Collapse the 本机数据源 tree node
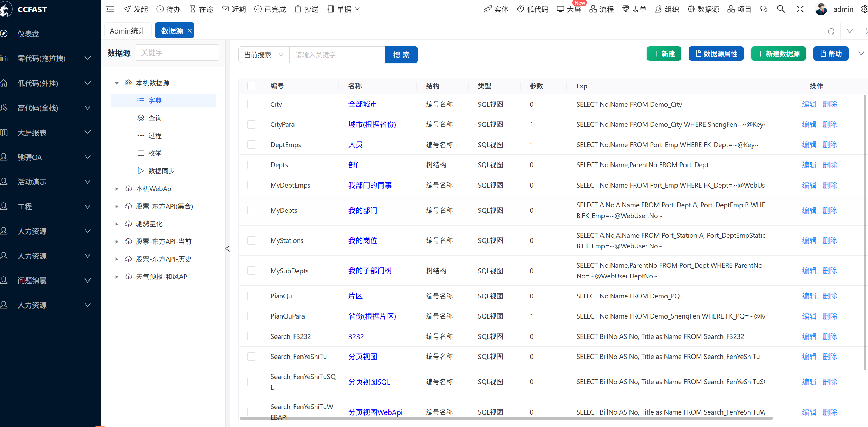Image resolution: width=868 pixels, height=427 pixels. click(x=116, y=83)
